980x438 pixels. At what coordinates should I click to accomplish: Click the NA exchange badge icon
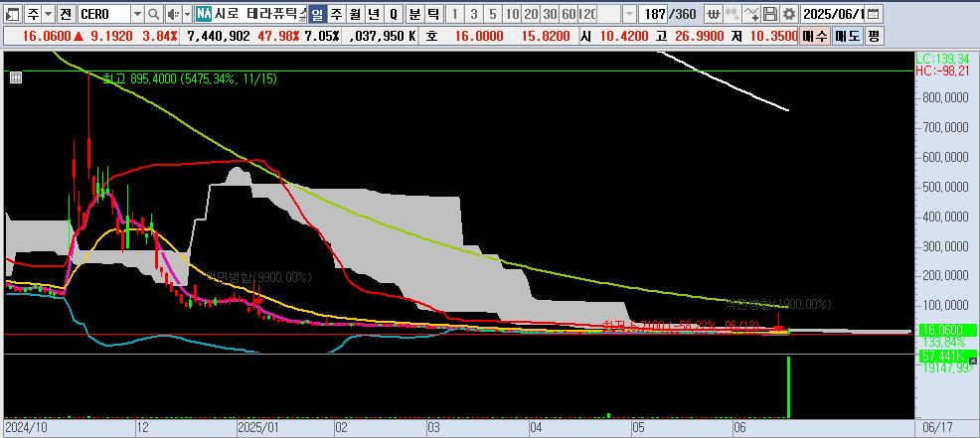[203, 13]
